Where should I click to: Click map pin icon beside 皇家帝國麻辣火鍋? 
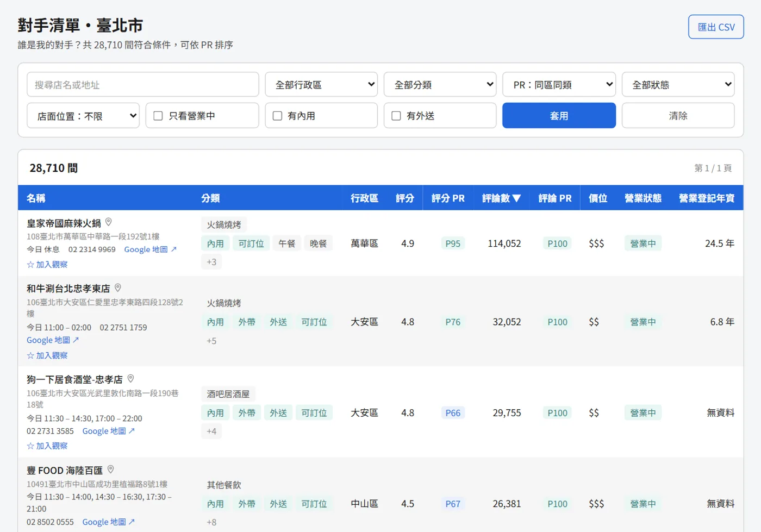pos(108,222)
